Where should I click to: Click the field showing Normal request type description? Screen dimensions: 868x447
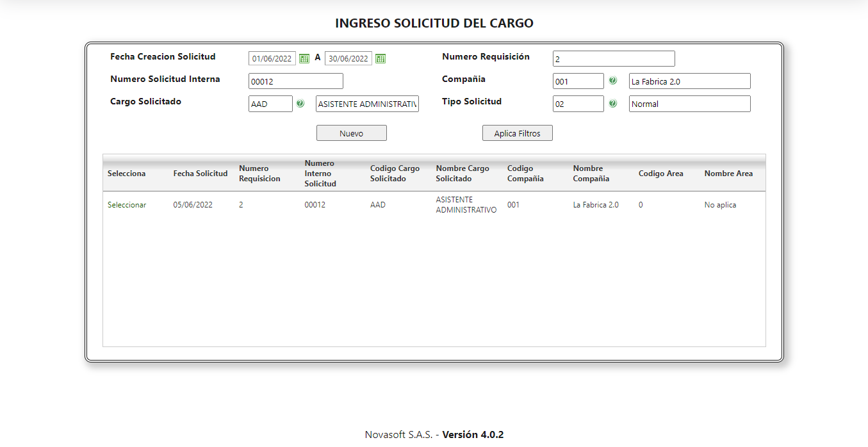[x=689, y=103]
